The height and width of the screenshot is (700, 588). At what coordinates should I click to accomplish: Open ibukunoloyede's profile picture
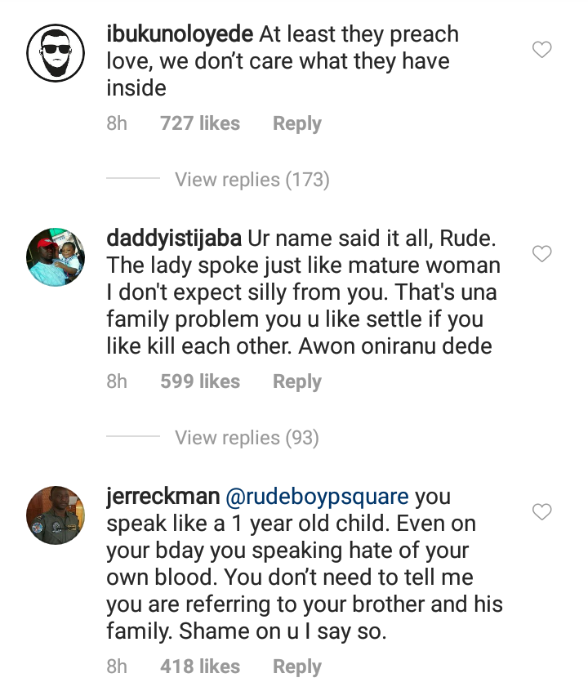tap(56, 55)
